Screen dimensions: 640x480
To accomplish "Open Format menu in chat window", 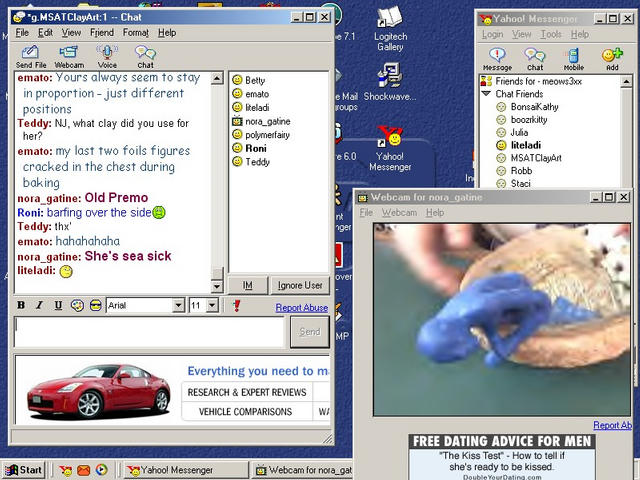I will coord(136,33).
